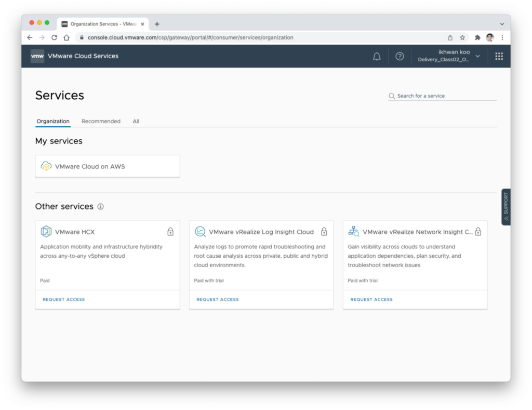Open the VMware Cloud on AWS service
The width and height of the screenshot is (532, 410).
tap(108, 166)
